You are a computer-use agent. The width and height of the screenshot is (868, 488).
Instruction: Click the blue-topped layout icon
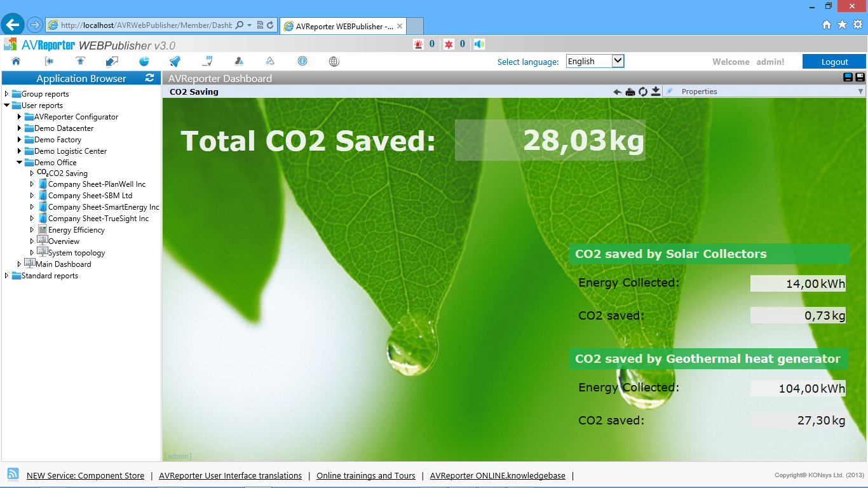[x=848, y=78]
